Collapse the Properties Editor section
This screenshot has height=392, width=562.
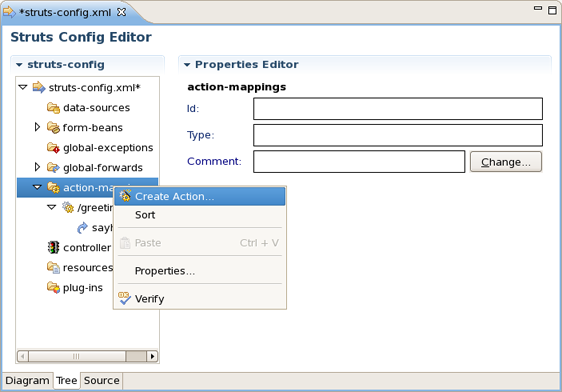[187, 65]
